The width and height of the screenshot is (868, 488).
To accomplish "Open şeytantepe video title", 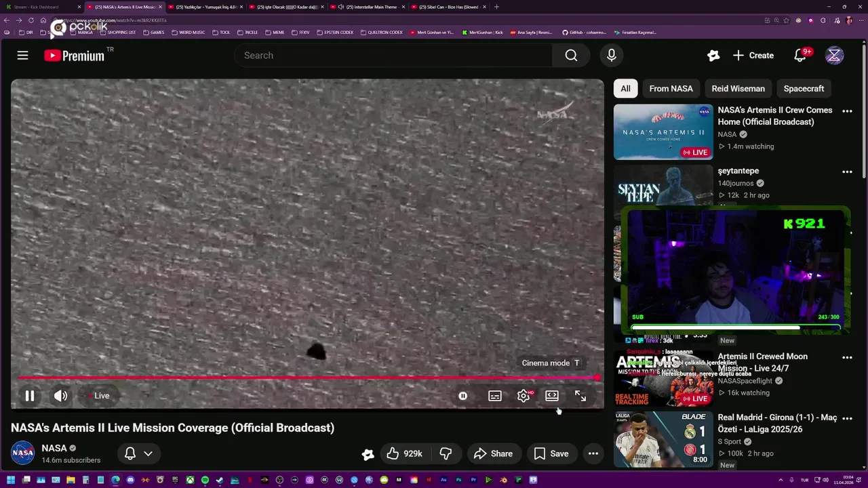I will [738, 171].
